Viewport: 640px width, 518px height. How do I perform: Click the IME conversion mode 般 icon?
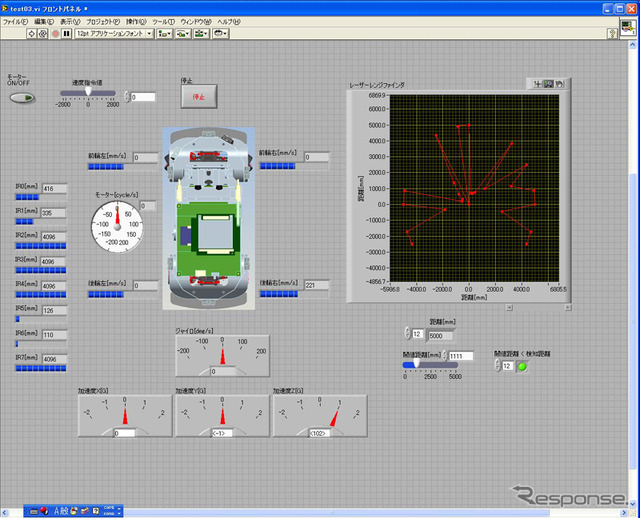[x=64, y=511]
